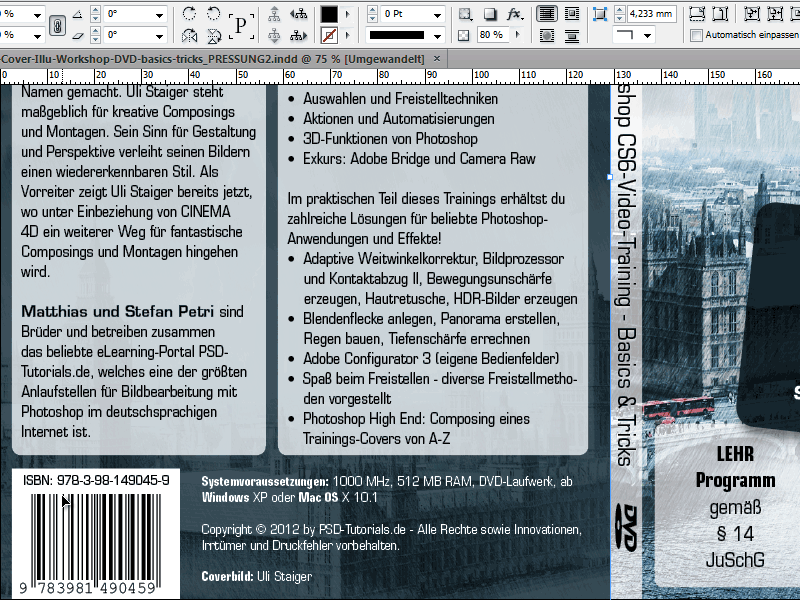Flip the object vertically
Viewport: 800px width, 600px height.
[x=213, y=35]
